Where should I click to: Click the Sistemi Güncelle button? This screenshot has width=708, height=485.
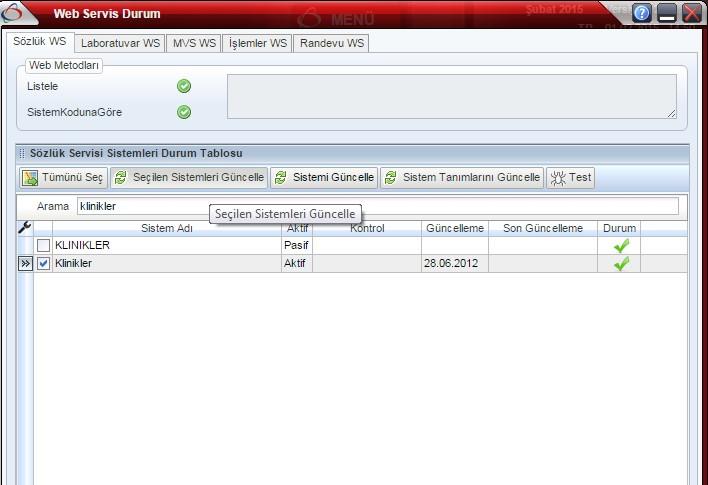(x=324, y=178)
